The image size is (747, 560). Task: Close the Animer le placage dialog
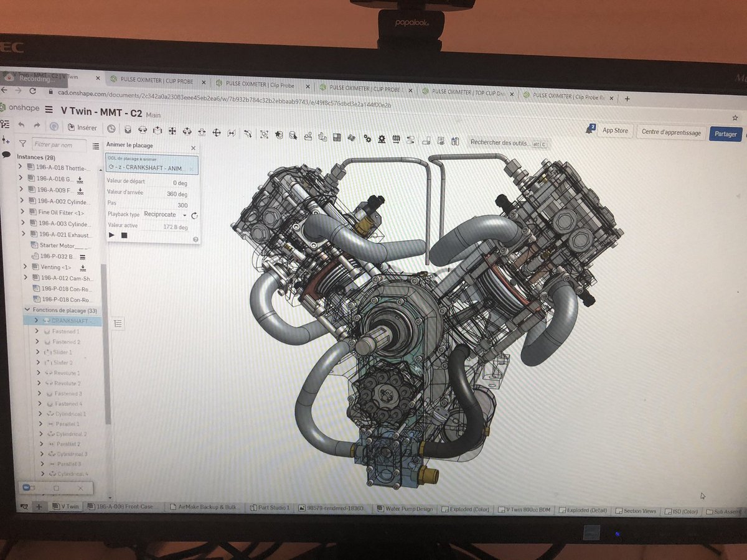tap(193, 148)
